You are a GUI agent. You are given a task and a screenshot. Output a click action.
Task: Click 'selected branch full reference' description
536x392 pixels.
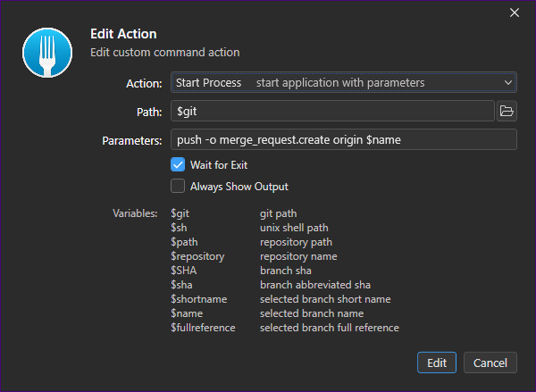(330, 328)
